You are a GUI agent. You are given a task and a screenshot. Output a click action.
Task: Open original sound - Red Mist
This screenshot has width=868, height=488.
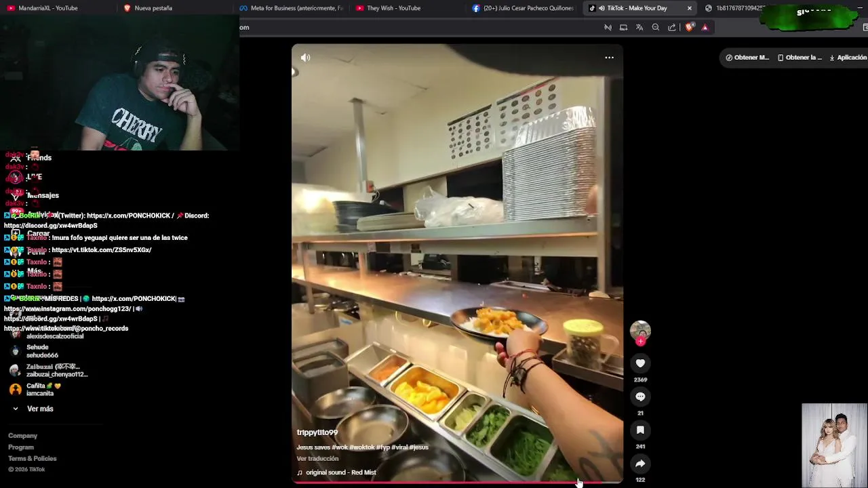[340, 472]
